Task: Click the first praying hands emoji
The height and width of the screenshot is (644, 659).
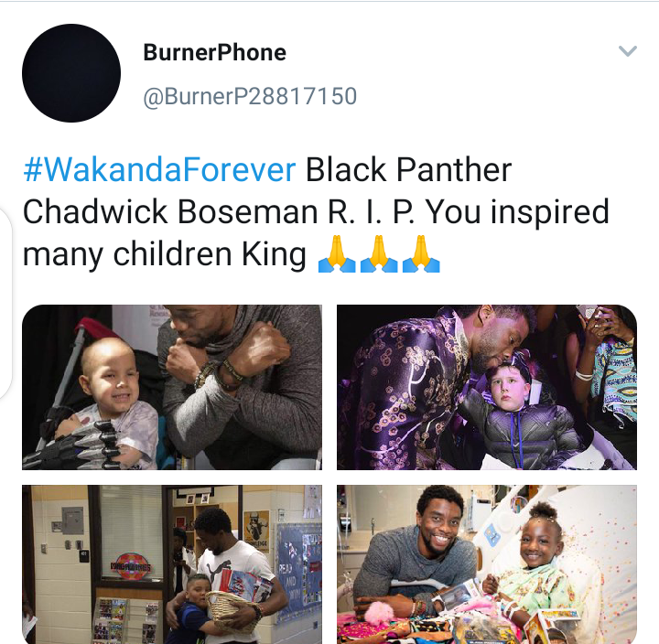Action: coord(337,254)
